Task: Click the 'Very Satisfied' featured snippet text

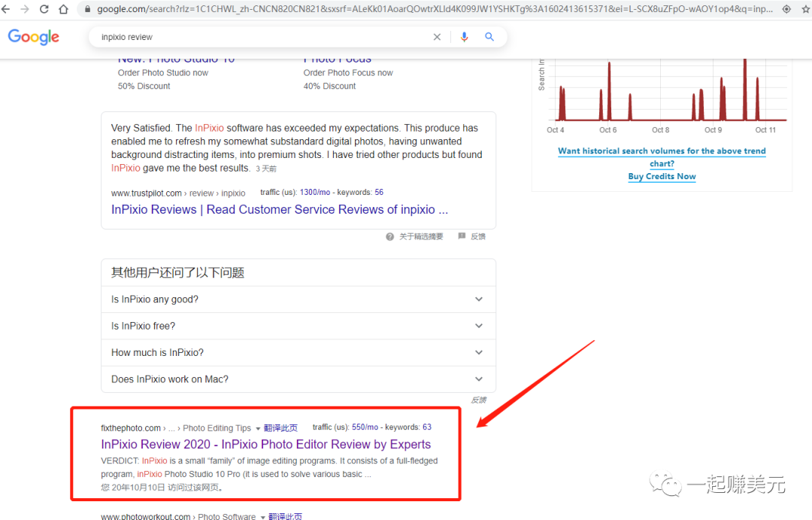Action: point(296,148)
